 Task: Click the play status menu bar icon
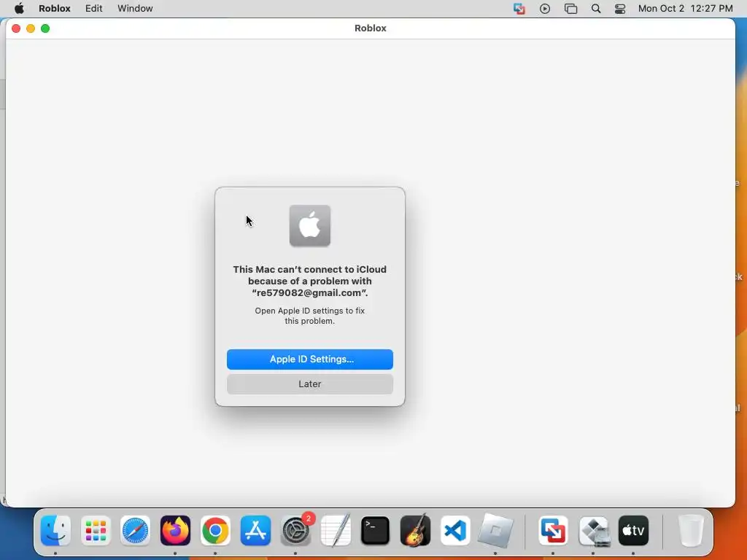tap(545, 9)
